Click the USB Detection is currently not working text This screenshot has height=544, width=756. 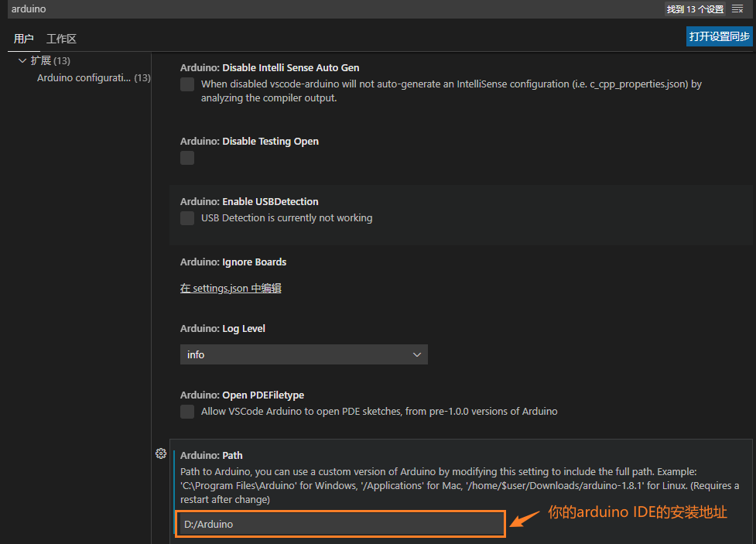287,218
